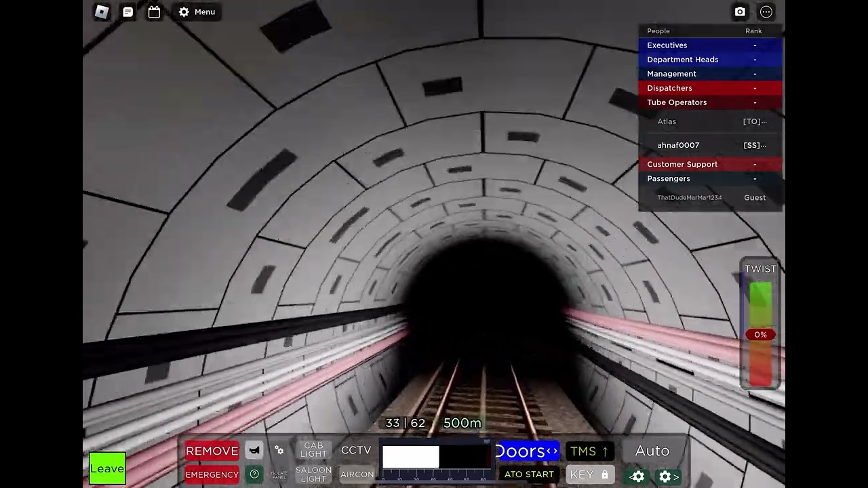Viewport: 868px width, 488px height.
Task: Click the 500m distance readout
Action: tap(462, 423)
